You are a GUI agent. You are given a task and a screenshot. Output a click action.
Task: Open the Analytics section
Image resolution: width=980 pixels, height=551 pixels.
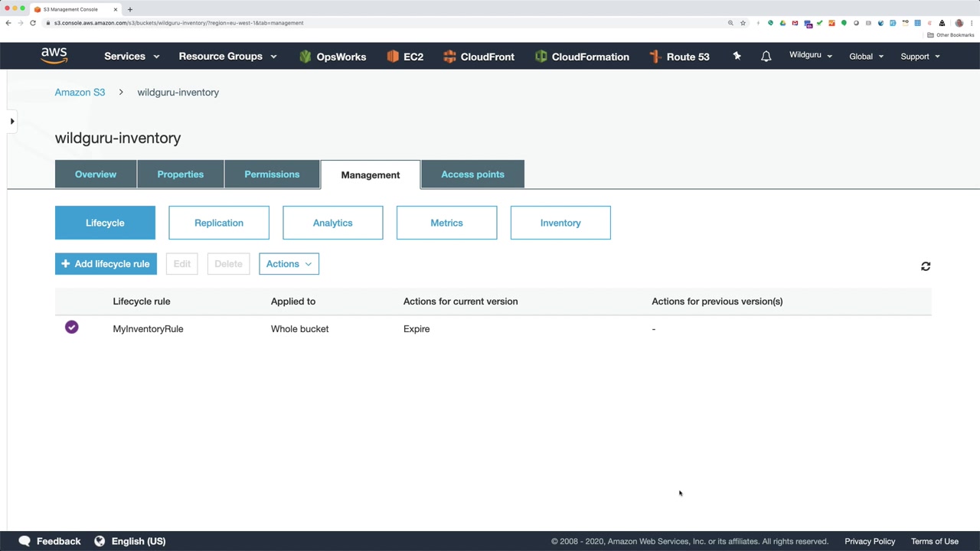pyautogui.click(x=332, y=223)
